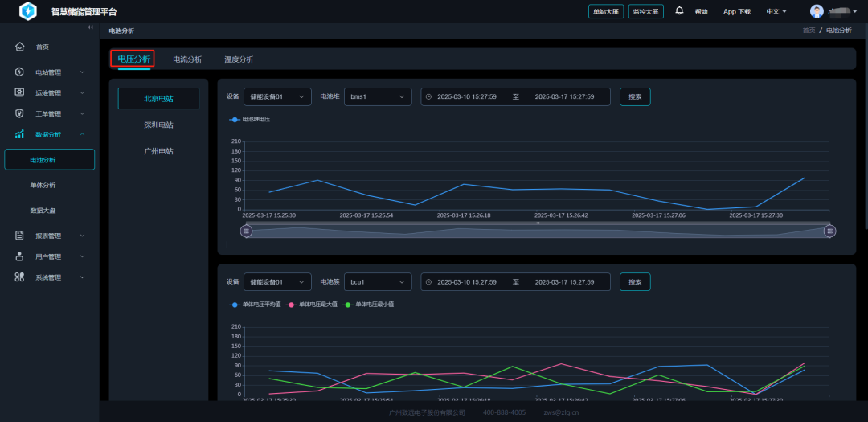Click 广州致远电子股份有限公司 footer text
The width and height of the screenshot is (868, 422).
[x=427, y=412]
